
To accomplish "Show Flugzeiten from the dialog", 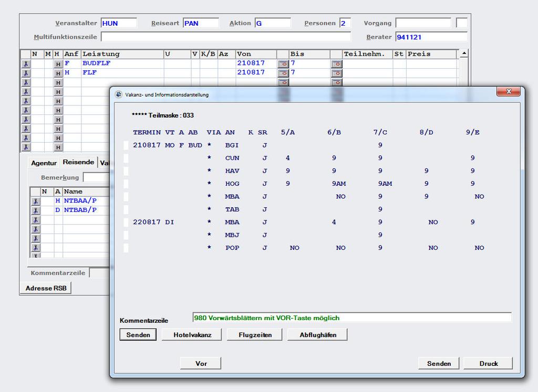I will click(255, 335).
